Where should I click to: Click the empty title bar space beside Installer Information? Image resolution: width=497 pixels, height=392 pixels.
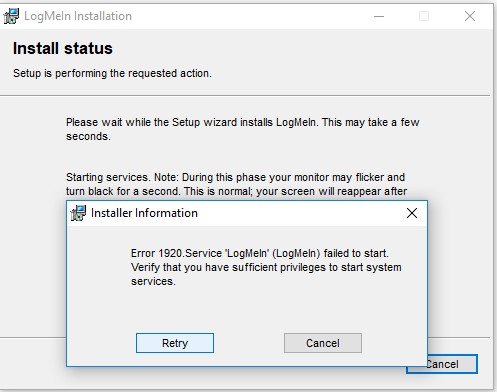click(x=300, y=213)
